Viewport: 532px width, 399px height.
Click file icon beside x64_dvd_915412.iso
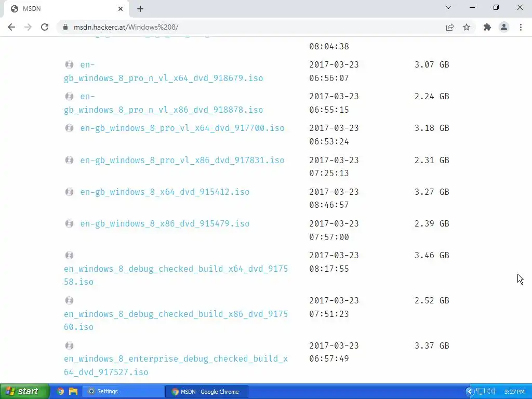pos(69,192)
